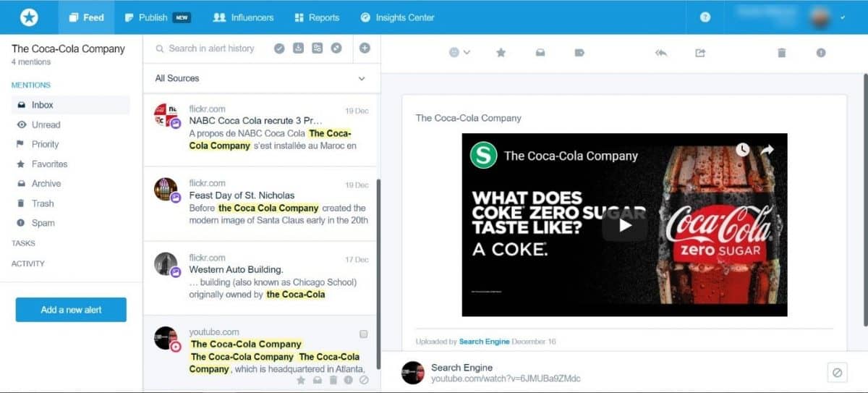Click the green S channel avatar on video

point(483,155)
